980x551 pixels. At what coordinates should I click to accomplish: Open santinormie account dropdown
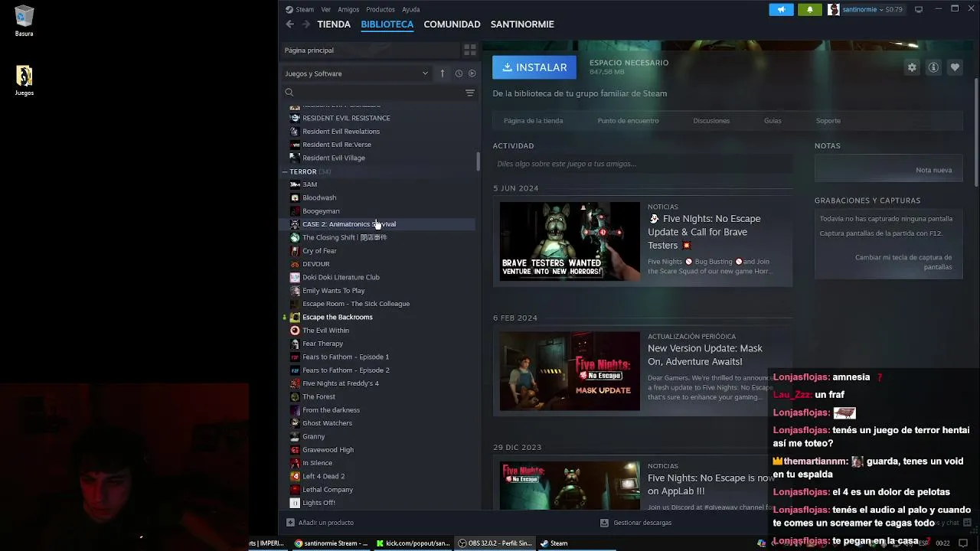tap(864, 9)
